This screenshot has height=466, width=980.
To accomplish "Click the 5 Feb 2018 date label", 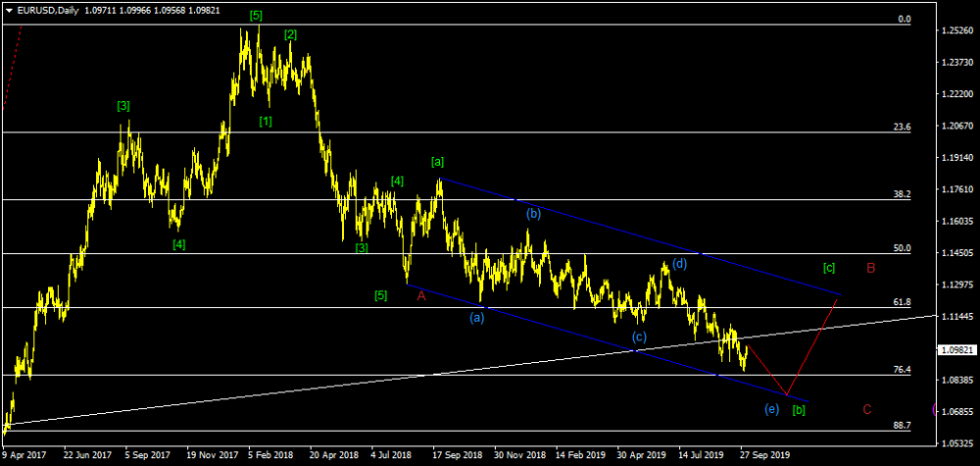I will [x=270, y=456].
